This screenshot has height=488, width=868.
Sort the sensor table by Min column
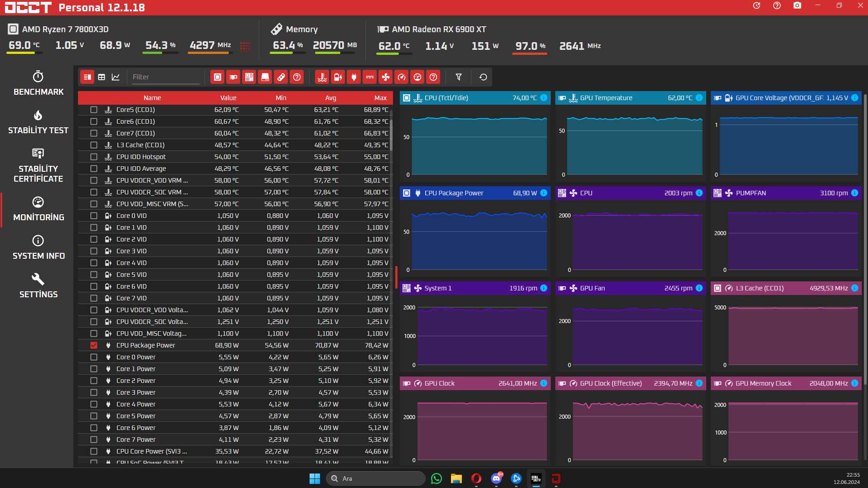coord(281,98)
